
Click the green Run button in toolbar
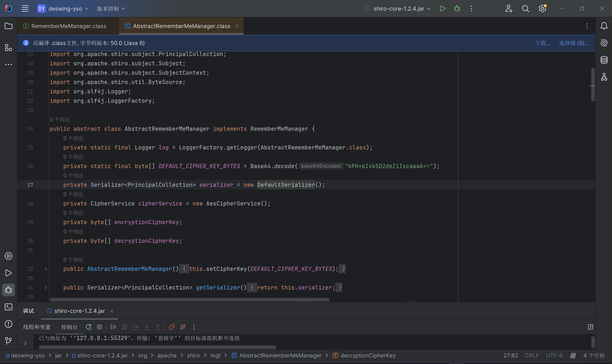tap(442, 8)
